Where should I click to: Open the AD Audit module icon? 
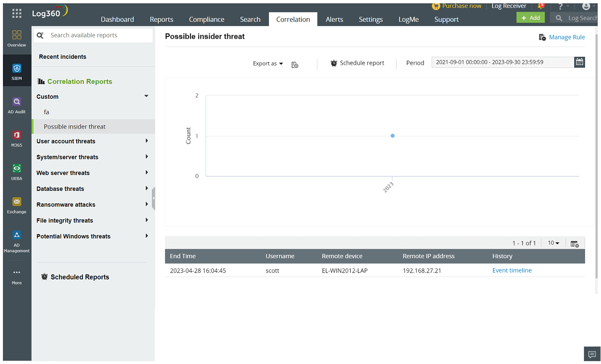17,102
